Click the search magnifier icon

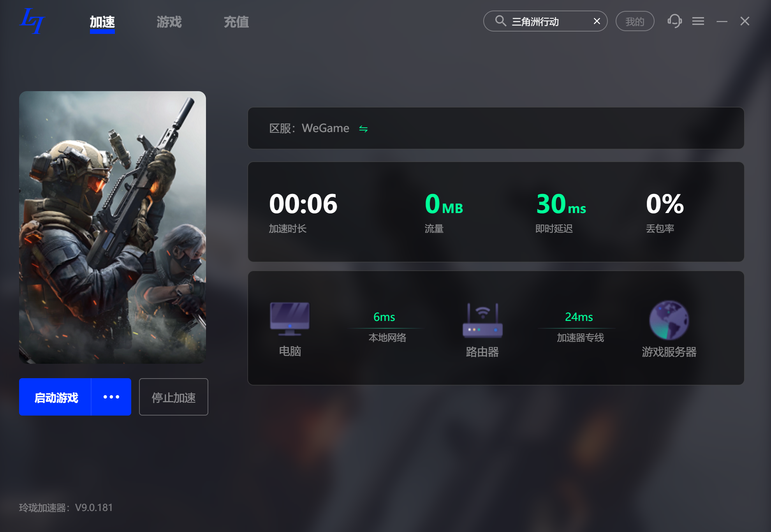pos(500,21)
